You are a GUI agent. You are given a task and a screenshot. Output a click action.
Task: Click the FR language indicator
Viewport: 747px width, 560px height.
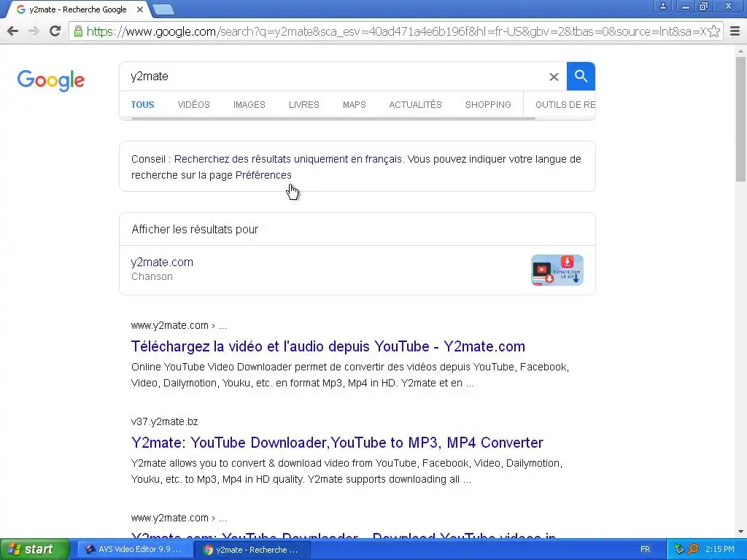[645, 549]
